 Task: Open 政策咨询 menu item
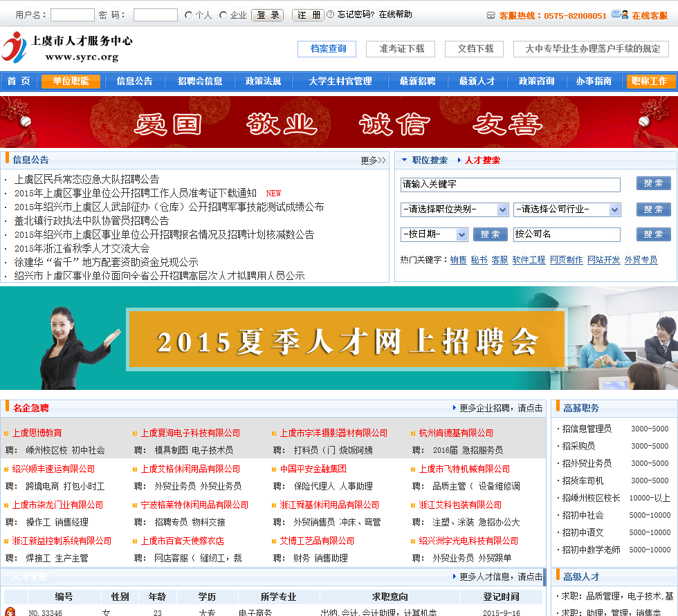coord(536,81)
